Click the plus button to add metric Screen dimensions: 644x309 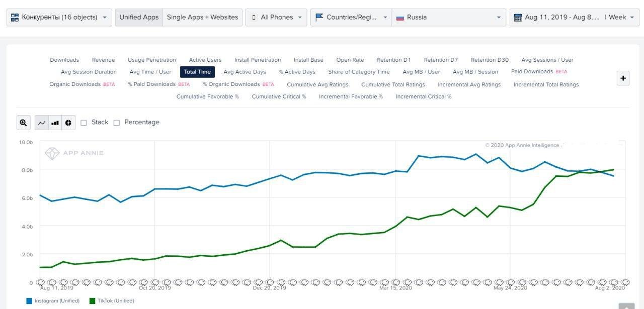pyautogui.click(x=623, y=78)
